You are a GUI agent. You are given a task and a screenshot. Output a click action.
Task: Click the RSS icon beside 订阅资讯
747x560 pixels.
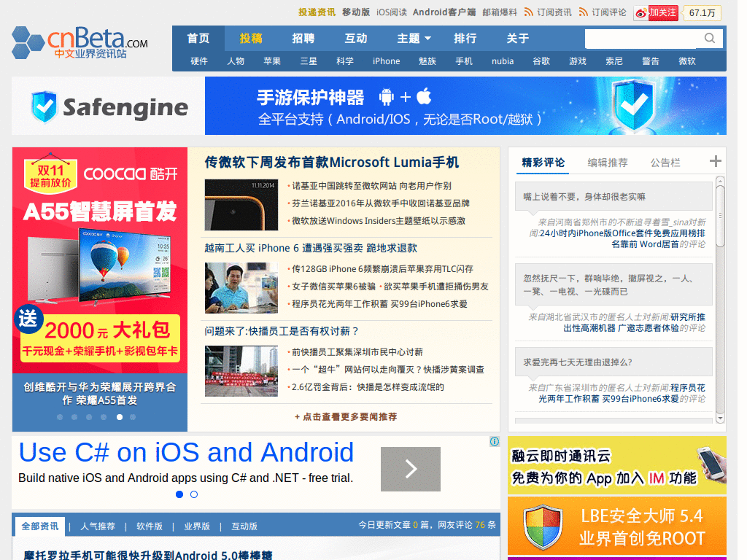coord(528,12)
